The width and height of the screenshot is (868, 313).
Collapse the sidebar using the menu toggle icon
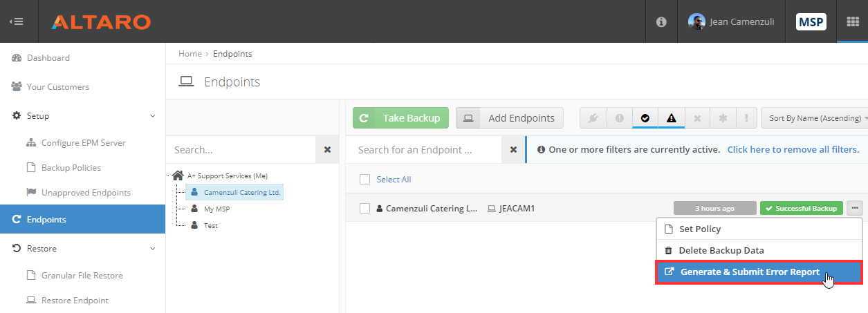point(16,21)
